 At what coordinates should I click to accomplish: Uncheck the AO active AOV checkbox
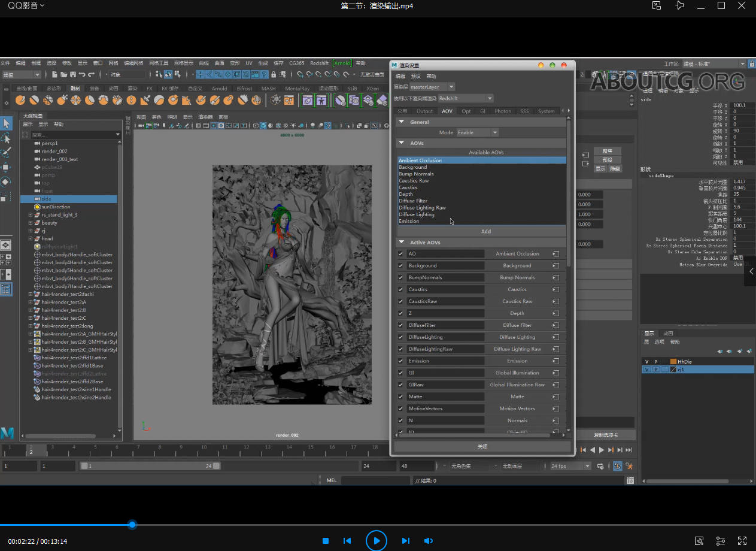point(401,254)
